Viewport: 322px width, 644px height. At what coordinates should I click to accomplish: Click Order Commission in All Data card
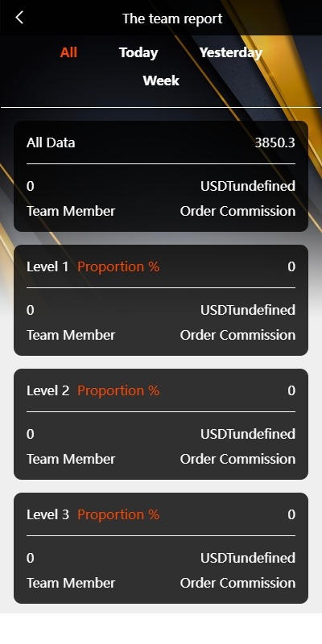pos(237,211)
